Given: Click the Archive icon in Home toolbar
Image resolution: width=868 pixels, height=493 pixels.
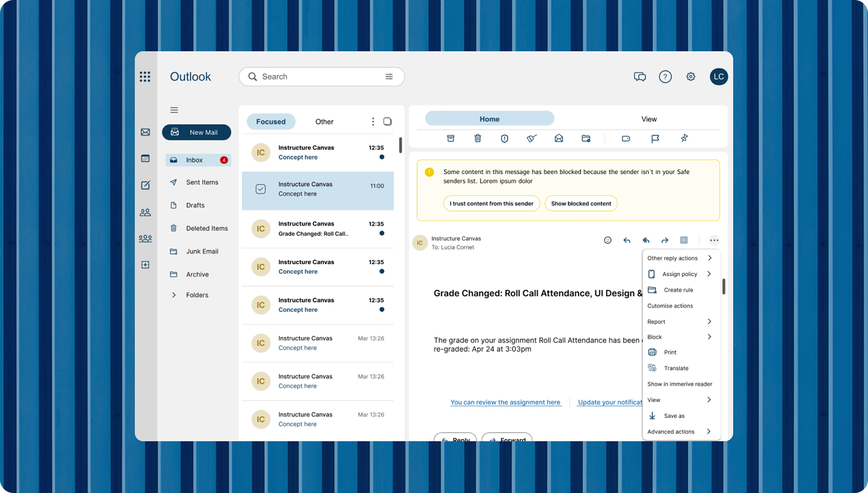Looking at the screenshot, I should click(x=450, y=138).
